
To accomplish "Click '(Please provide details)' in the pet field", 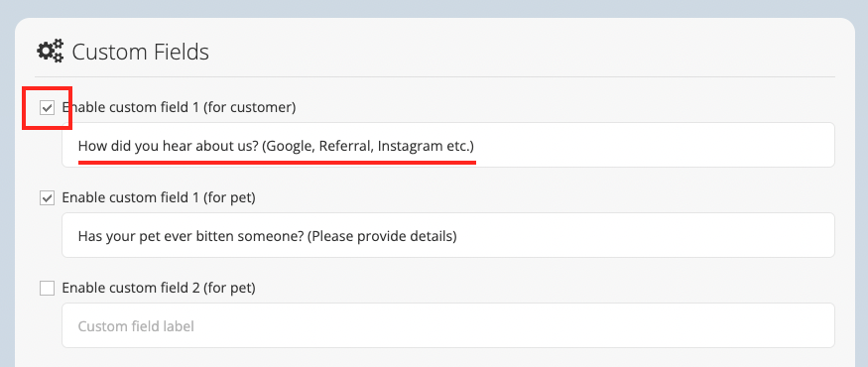I will tap(382, 237).
